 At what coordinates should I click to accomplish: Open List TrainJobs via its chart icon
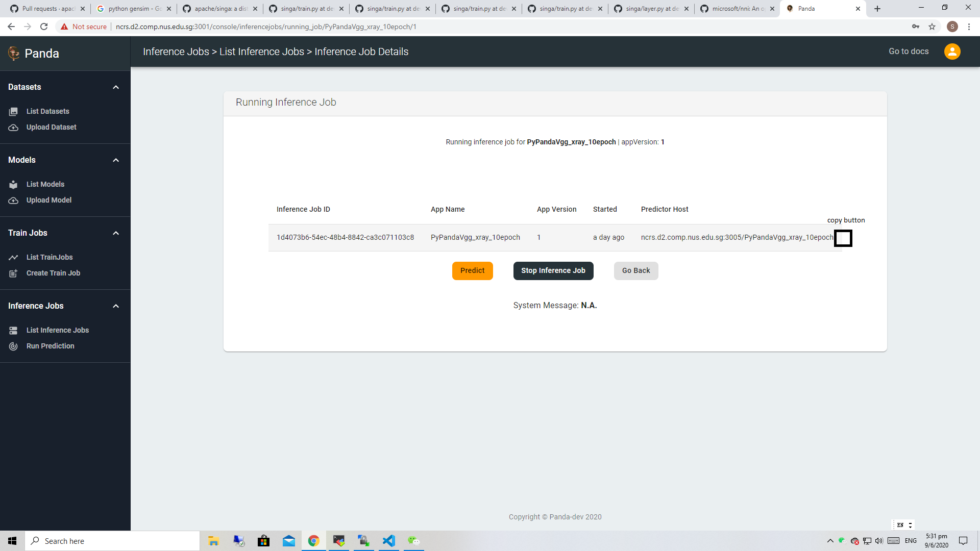pos(13,257)
